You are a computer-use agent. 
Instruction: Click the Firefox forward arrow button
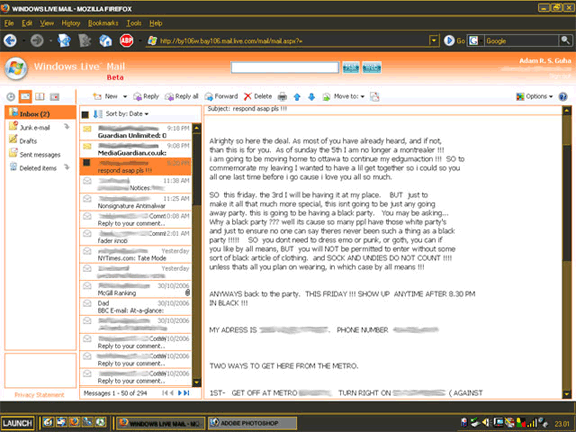pos(37,40)
